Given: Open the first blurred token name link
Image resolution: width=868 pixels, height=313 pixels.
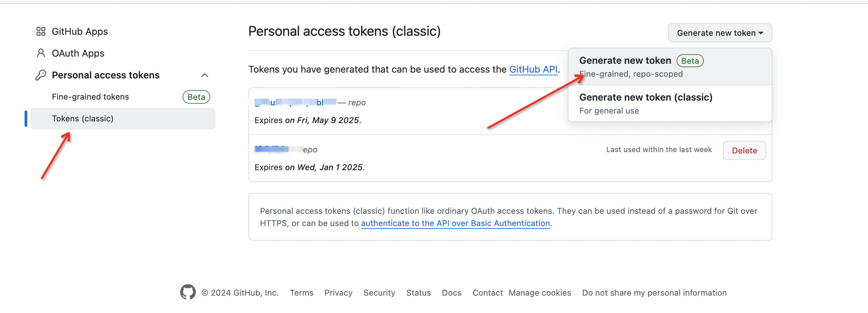Looking at the screenshot, I should pyautogui.click(x=296, y=102).
